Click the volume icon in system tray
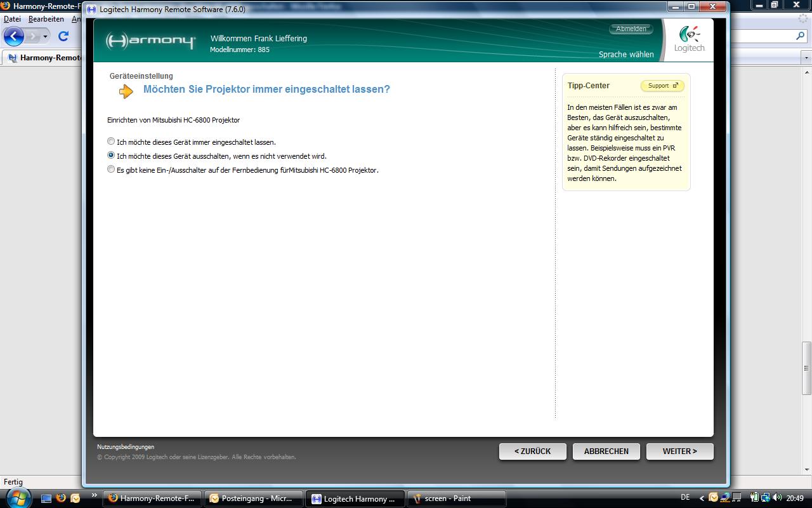Screen dimensions: 812x508 pyautogui.click(x=778, y=498)
